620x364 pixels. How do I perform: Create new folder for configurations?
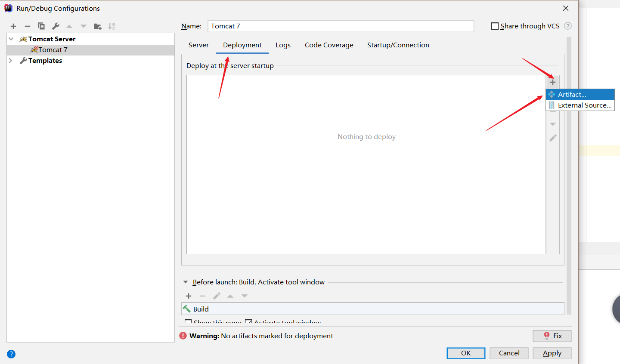click(x=98, y=26)
